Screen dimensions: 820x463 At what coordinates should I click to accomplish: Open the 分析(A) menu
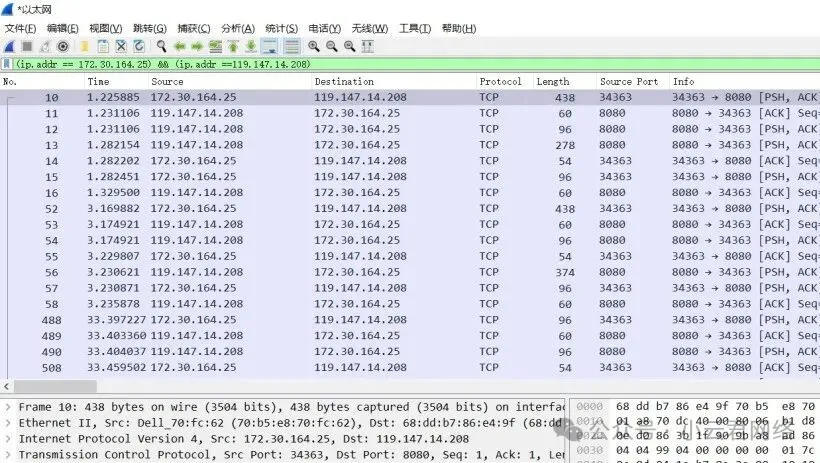[237, 29]
